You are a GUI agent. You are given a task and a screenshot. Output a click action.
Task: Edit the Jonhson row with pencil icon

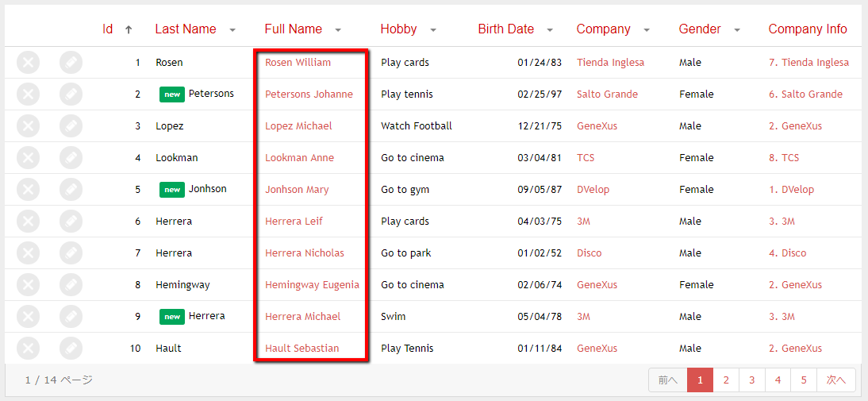(71, 190)
